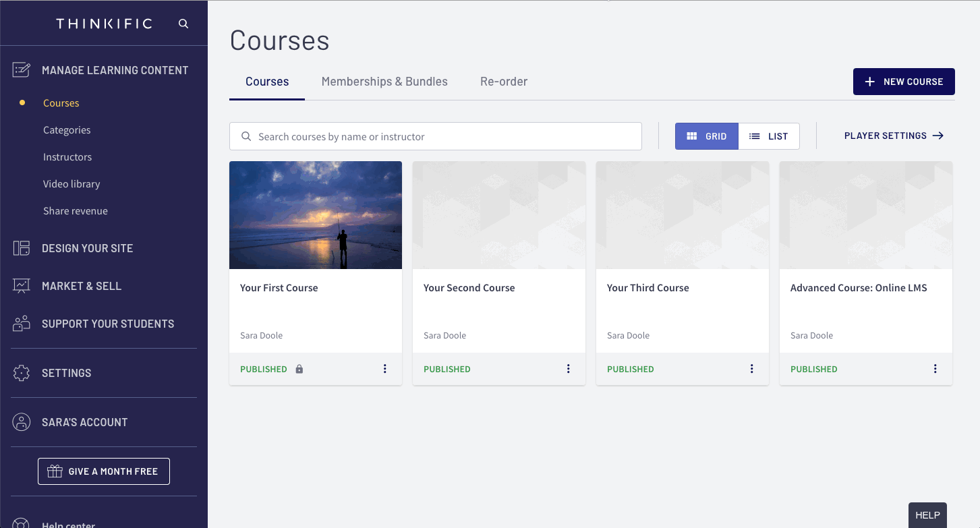Click Sara Doole under Your First Course
The image size is (980, 528).
point(262,335)
